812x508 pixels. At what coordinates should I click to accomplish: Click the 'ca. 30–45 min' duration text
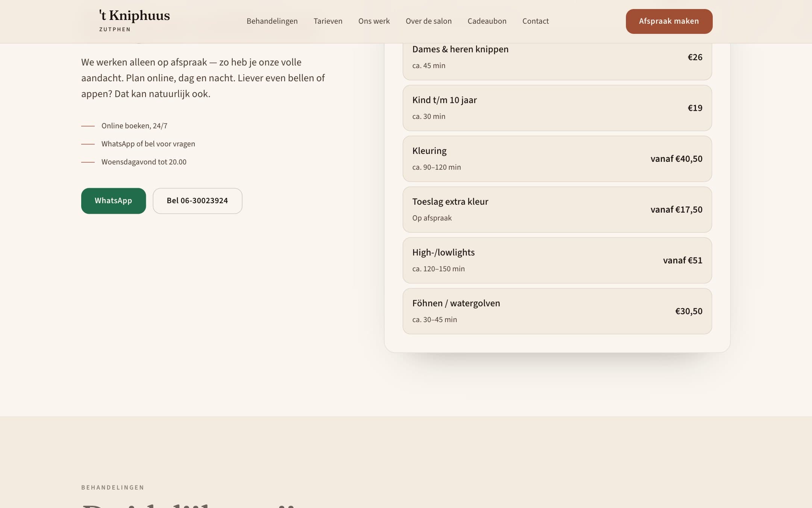tap(435, 319)
